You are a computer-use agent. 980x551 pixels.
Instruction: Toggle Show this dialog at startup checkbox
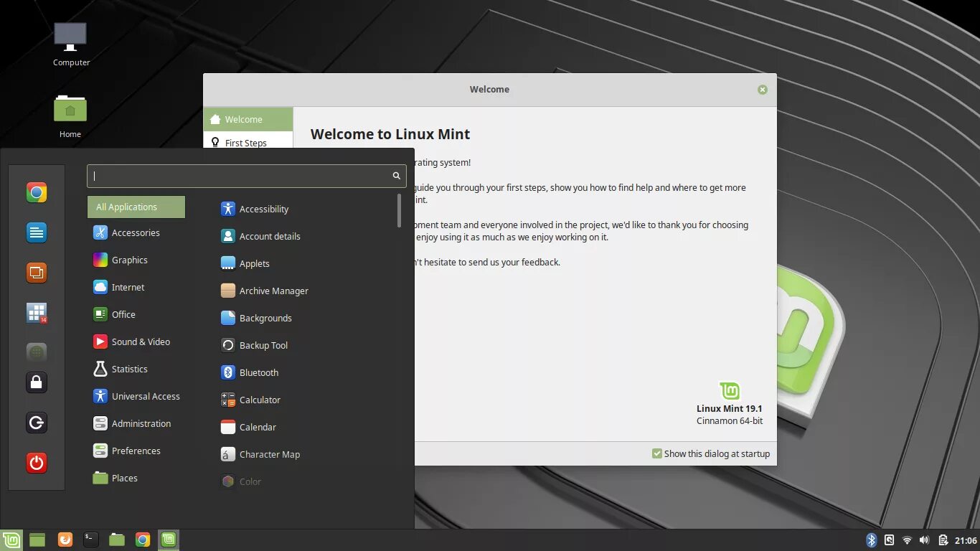(x=656, y=453)
